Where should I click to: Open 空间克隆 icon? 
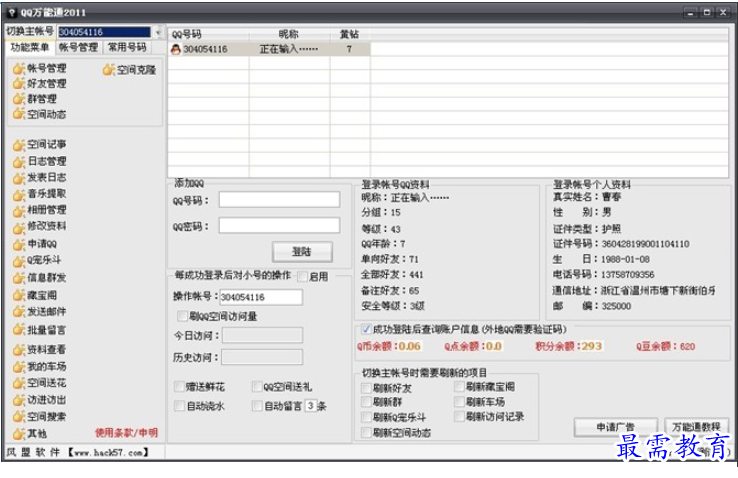tap(109, 70)
